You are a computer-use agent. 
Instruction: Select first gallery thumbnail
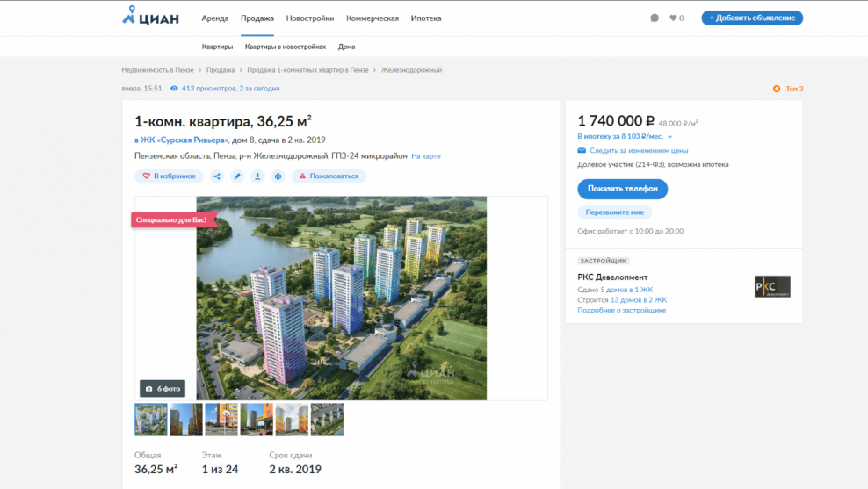pyautogui.click(x=151, y=420)
